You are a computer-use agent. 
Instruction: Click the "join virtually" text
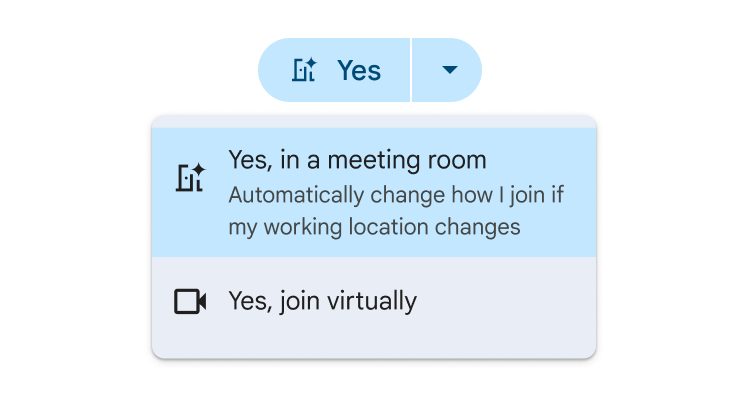[x=343, y=301]
